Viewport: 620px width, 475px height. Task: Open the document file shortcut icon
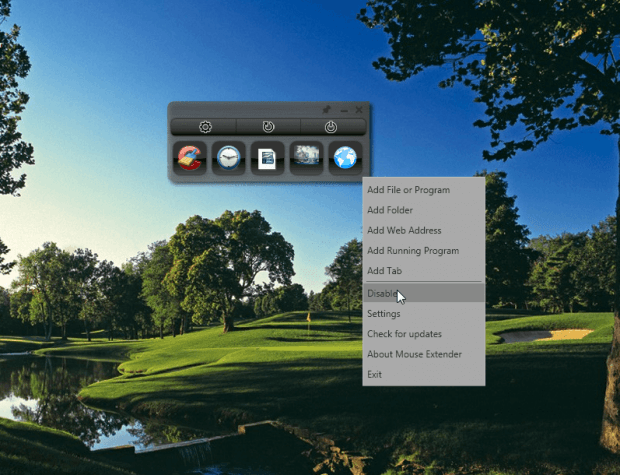(x=267, y=158)
